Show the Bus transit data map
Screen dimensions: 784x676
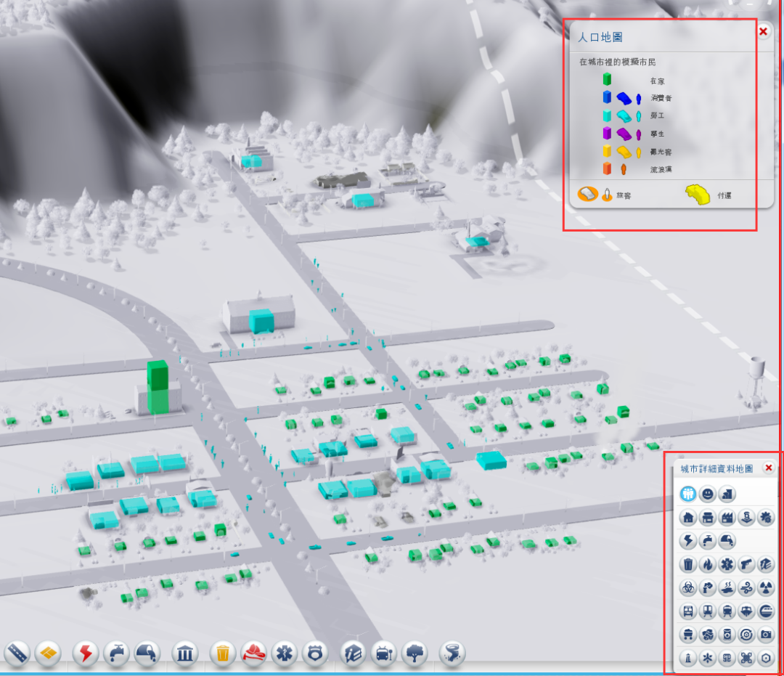688,611
